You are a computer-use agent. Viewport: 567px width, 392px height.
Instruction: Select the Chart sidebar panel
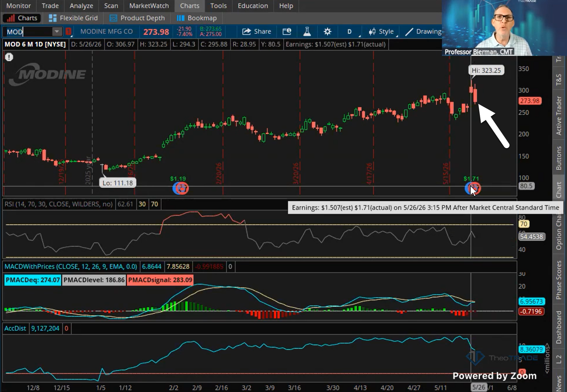click(559, 190)
